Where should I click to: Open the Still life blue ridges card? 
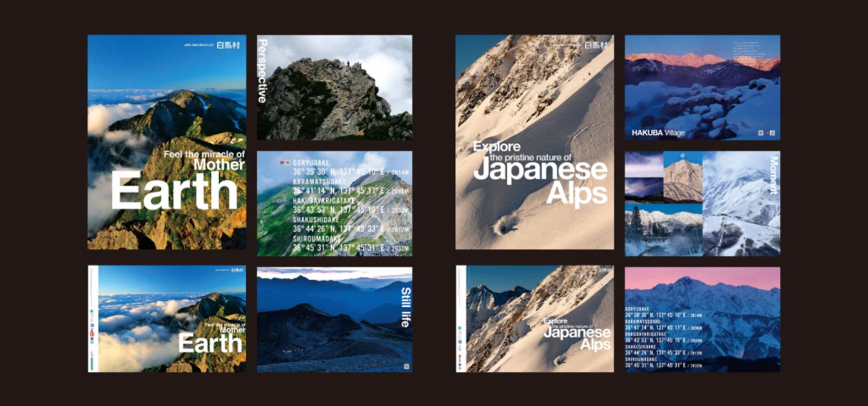pyautogui.click(x=335, y=319)
